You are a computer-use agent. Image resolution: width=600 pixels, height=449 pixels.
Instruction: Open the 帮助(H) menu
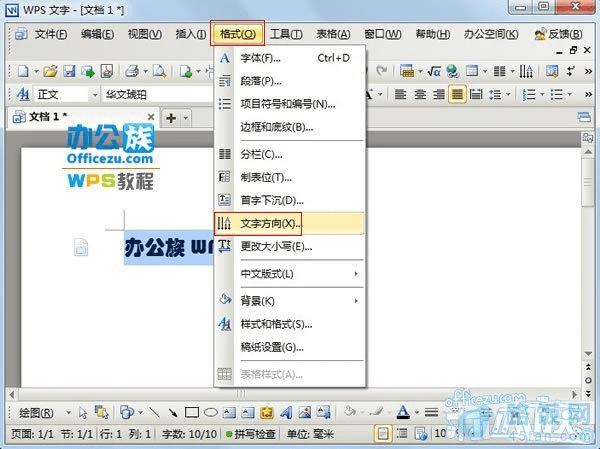[x=433, y=34]
